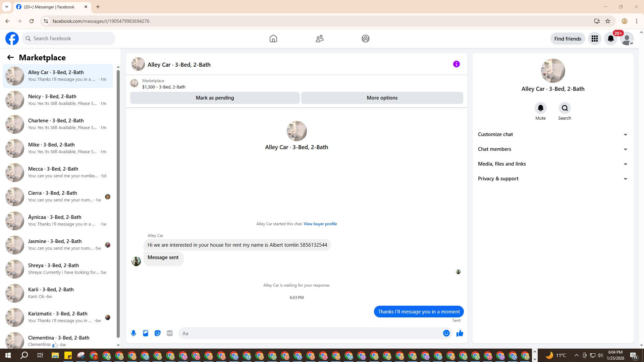Choose a sticker to send
This screenshot has width=644, height=362.
point(158,333)
